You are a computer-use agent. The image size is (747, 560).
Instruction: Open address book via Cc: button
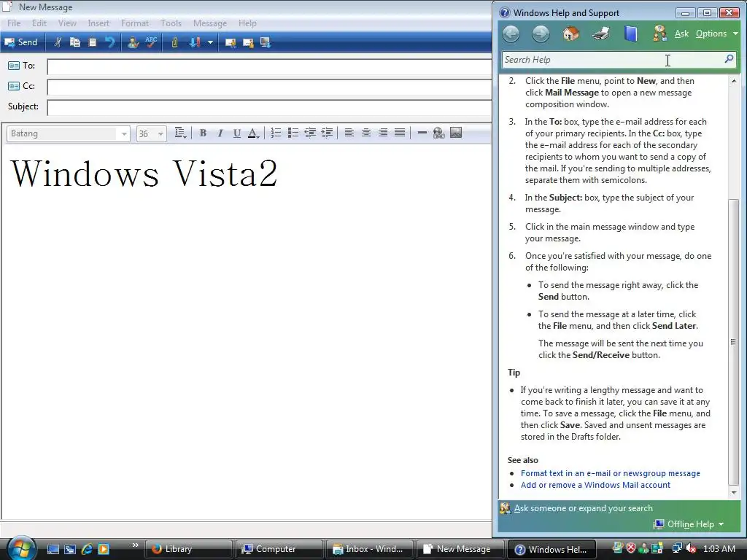(x=21, y=86)
